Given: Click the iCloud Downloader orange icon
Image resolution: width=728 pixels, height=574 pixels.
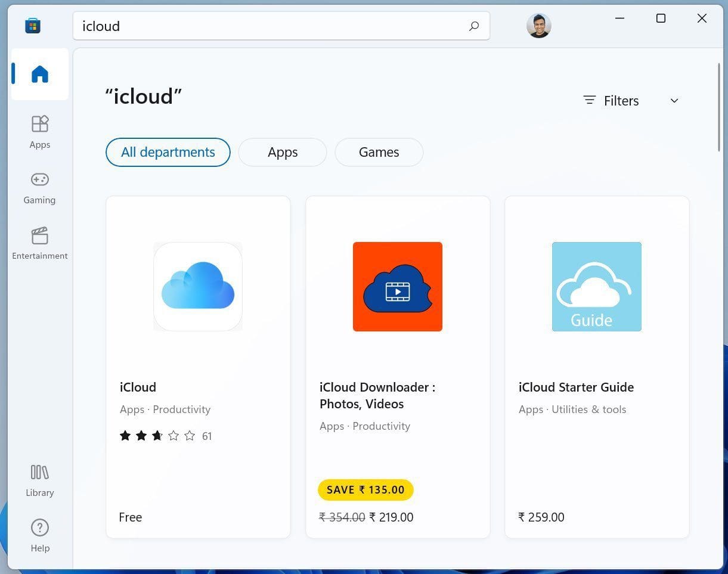Looking at the screenshot, I should [x=398, y=287].
